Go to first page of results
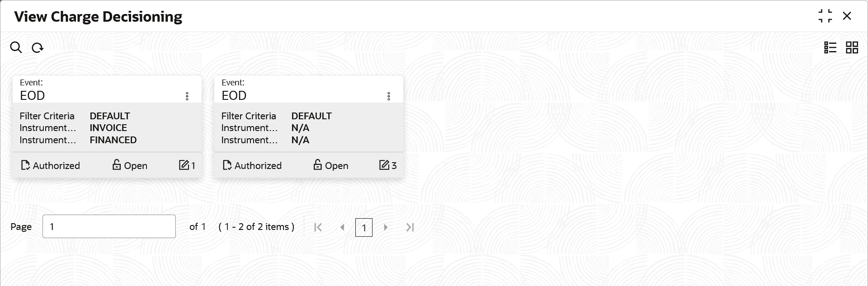Image resolution: width=868 pixels, height=286 pixels. 318,227
